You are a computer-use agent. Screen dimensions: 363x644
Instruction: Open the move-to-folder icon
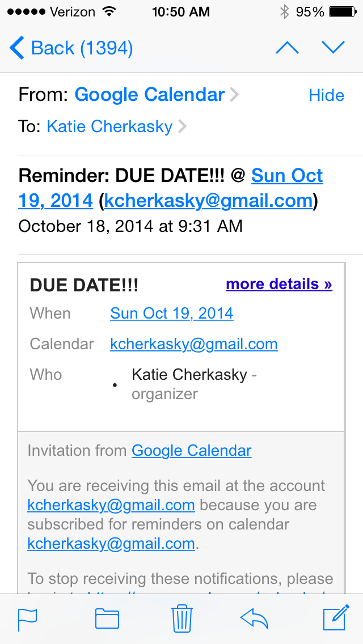pyautogui.click(x=107, y=618)
